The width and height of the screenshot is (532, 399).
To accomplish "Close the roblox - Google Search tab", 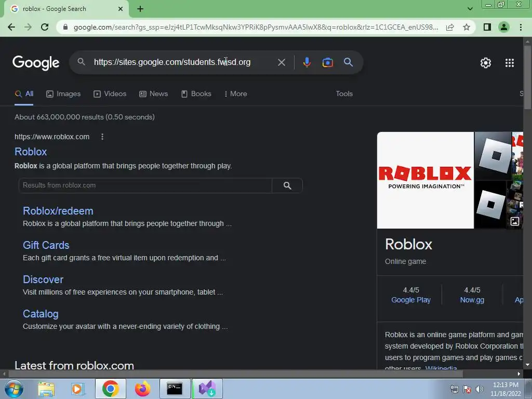I will tap(121, 9).
